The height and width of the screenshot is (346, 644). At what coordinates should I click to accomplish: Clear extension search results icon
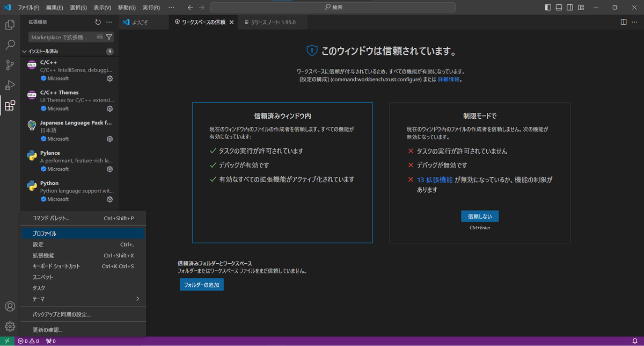[99, 37]
